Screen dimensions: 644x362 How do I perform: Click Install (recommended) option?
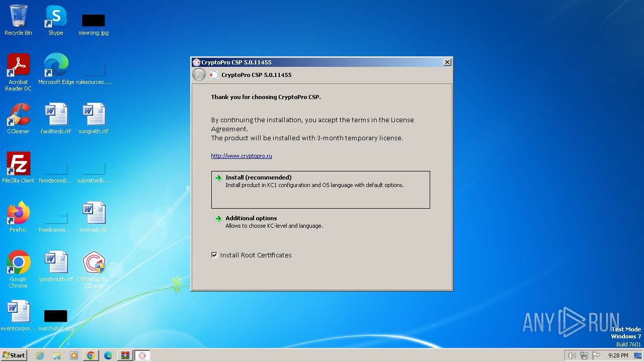coord(320,190)
